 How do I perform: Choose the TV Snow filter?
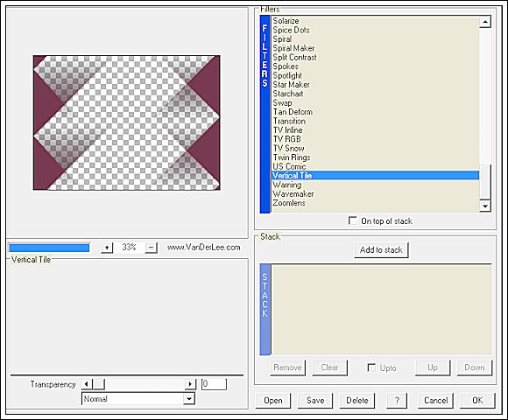[288, 148]
